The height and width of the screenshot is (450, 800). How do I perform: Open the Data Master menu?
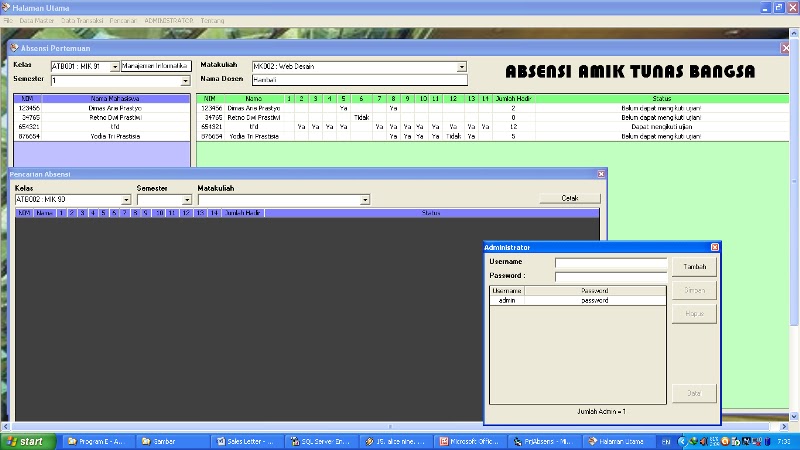pos(37,21)
